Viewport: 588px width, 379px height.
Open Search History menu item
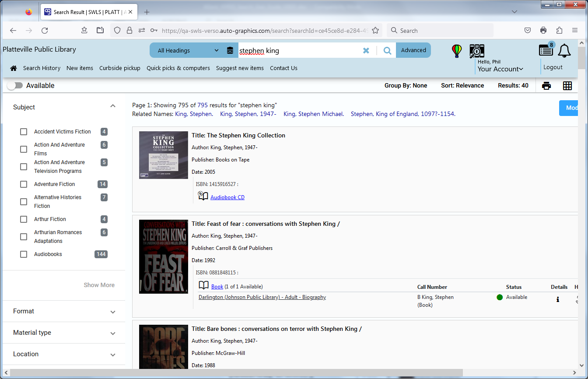coord(42,68)
